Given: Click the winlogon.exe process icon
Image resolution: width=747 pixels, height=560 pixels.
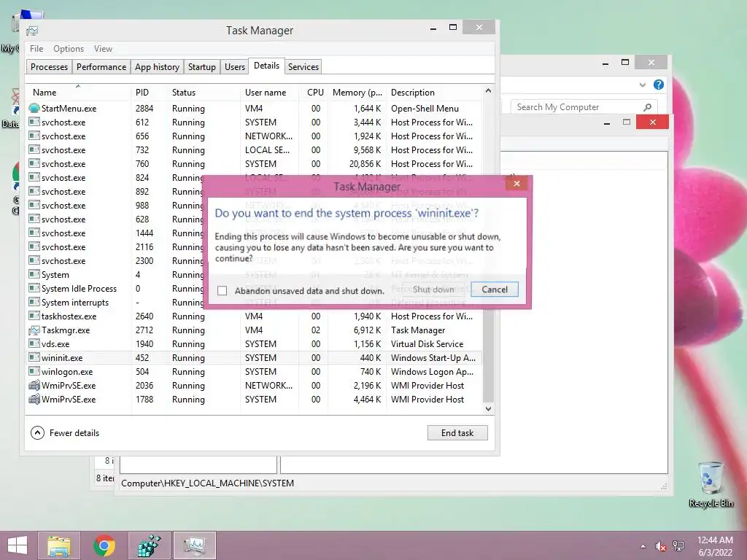Looking at the screenshot, I should click(x=34, y=371).
